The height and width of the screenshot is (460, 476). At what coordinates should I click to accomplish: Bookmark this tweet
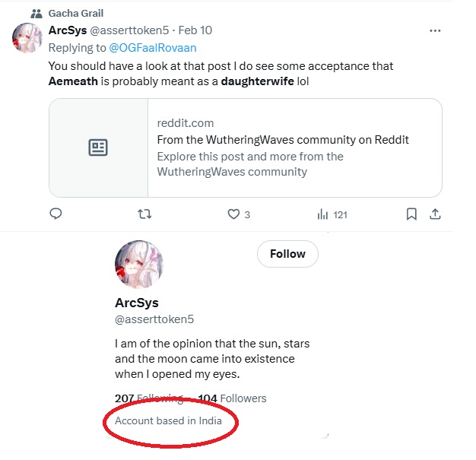411,214
